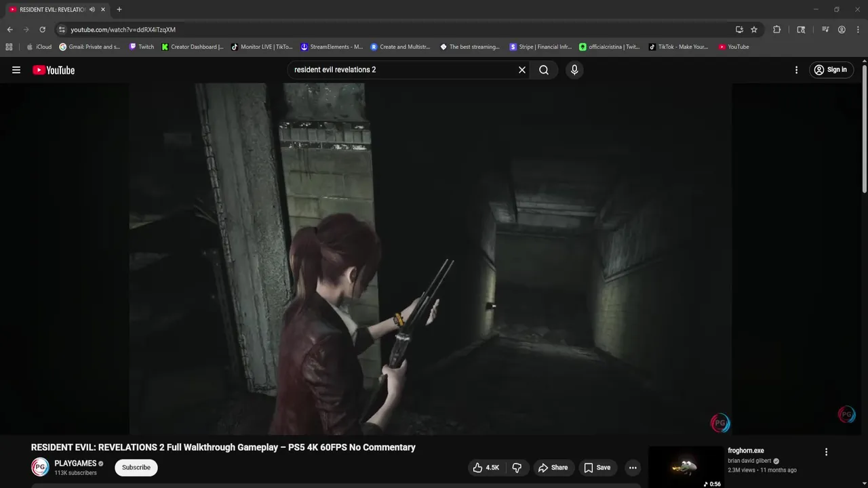Open a new browser tab
This screenshot has height=488, width=868.
[119, 9]
